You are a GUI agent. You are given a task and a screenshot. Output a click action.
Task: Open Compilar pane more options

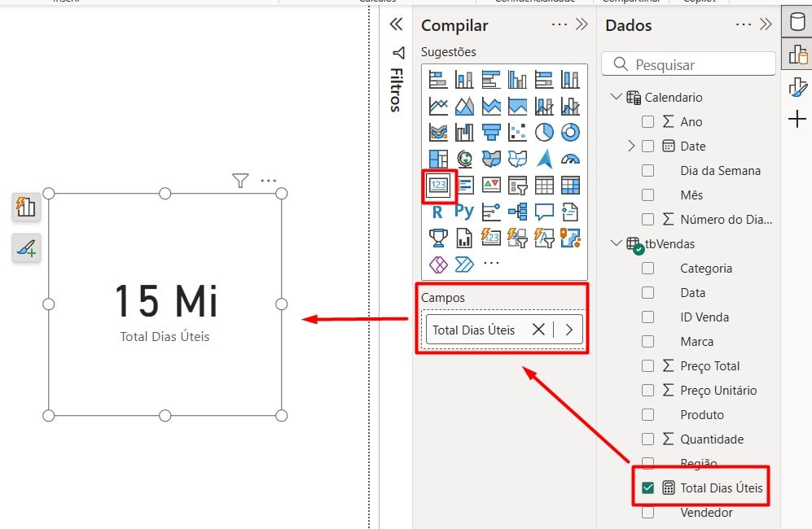pyautogui.click(x=560, y=24)
